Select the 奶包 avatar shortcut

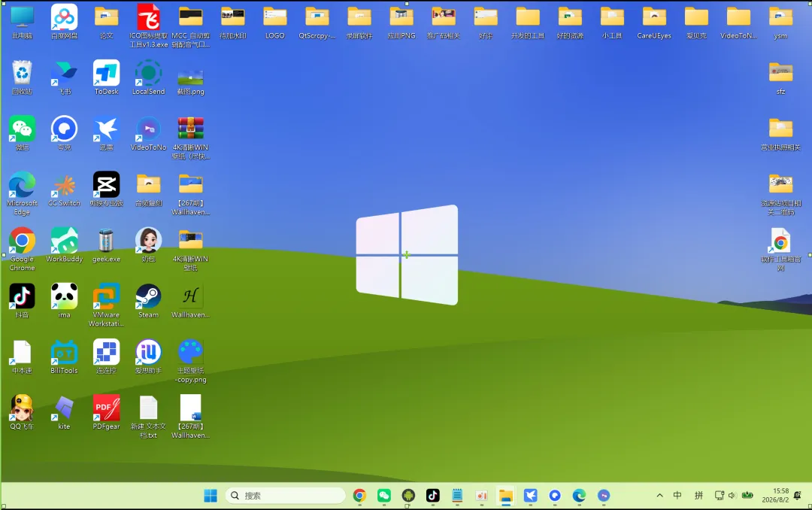pyautogui.click(x=149, y=241)
